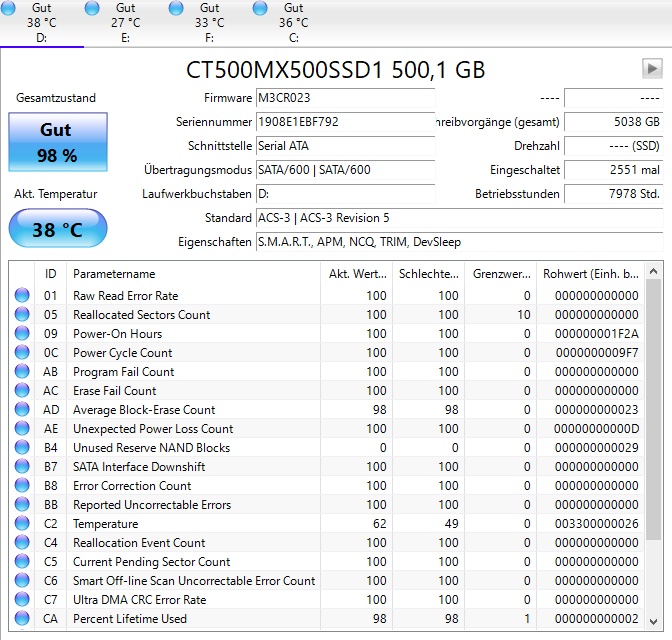The height and width of the screenshot is (640, 672).
Task: Click current value 62 of Temperature
Action: click(379, 523)
